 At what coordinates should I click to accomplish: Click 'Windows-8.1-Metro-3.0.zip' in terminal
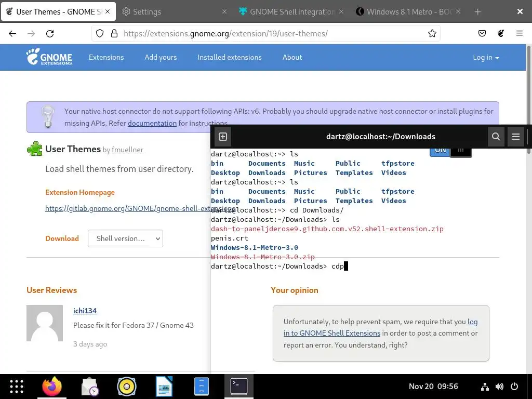tap(262, 257)
